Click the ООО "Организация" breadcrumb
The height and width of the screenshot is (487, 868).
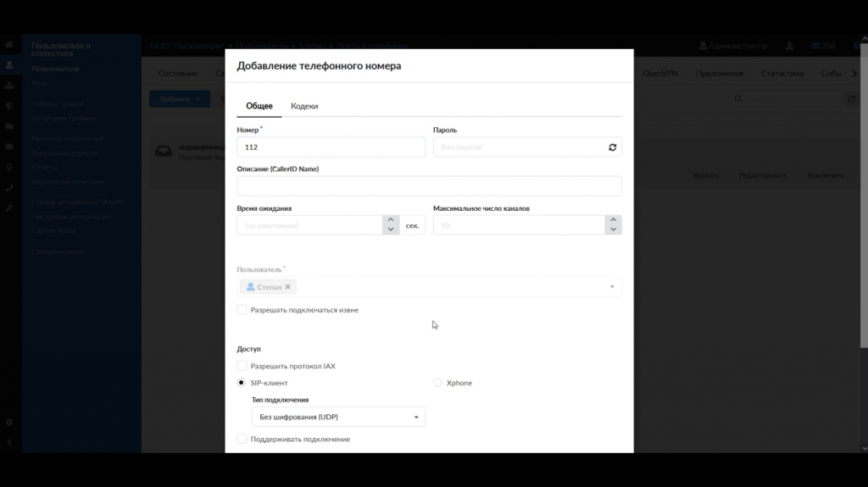(x=186, y=46)
